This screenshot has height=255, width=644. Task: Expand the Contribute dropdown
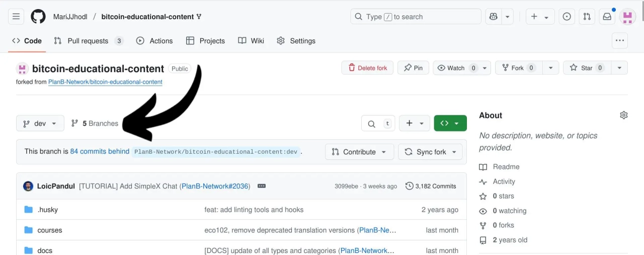[359, 152]
